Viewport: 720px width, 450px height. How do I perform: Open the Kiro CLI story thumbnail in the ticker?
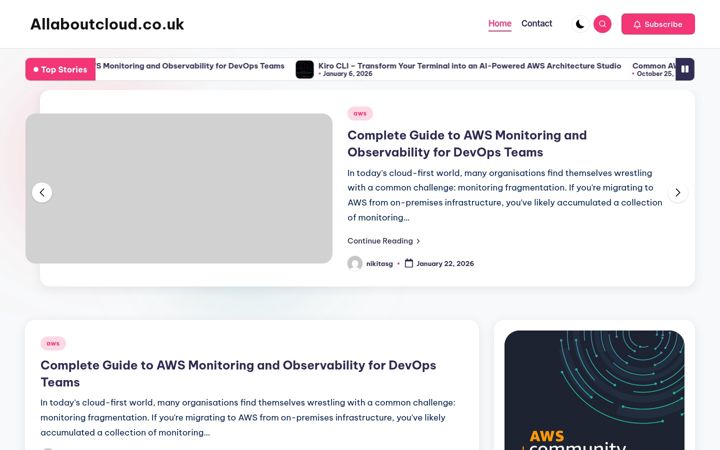tap(304, 69)
